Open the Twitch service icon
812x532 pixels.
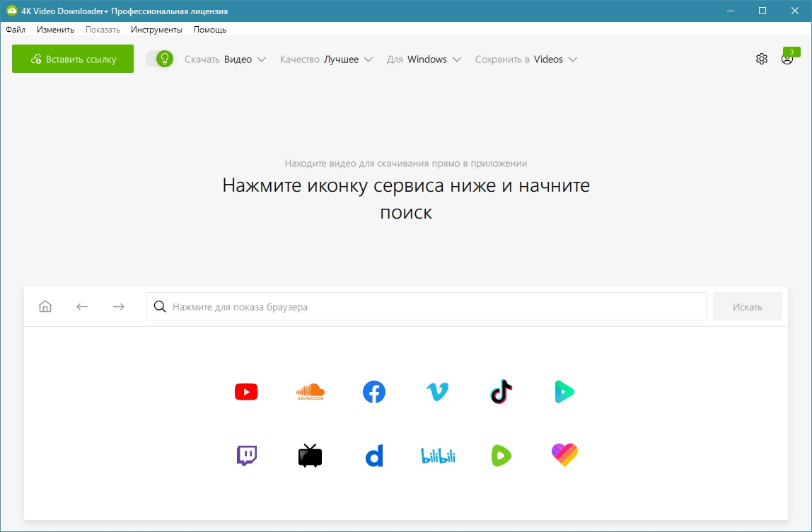(x=246, y=456)
